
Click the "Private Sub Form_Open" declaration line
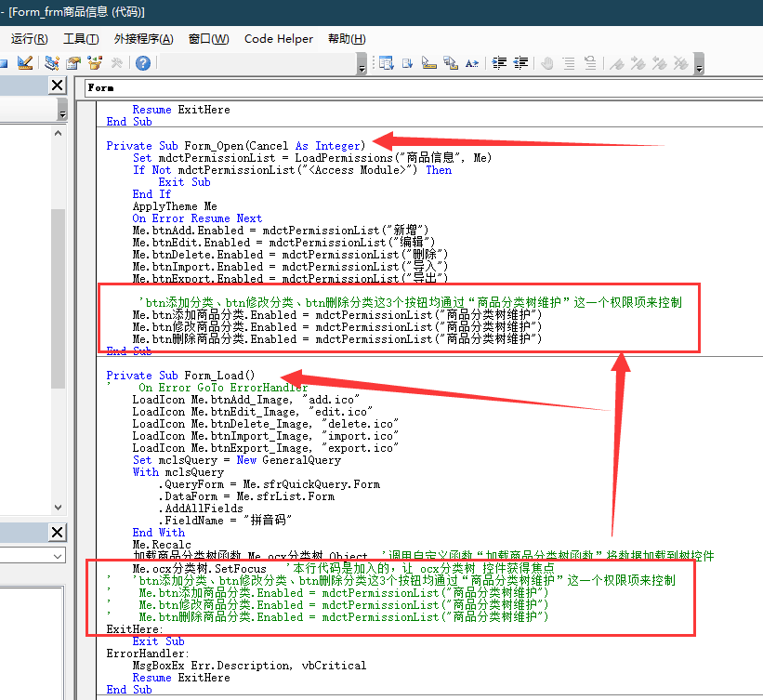pos(235,146)
